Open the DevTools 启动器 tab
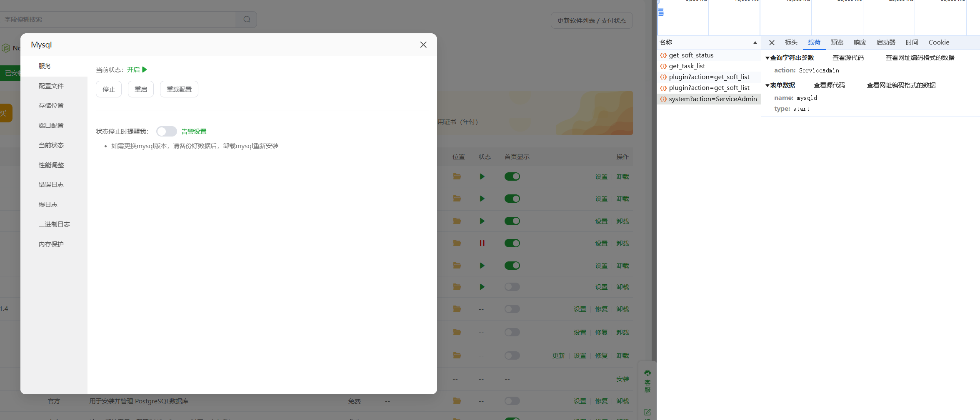 point(886,42)
